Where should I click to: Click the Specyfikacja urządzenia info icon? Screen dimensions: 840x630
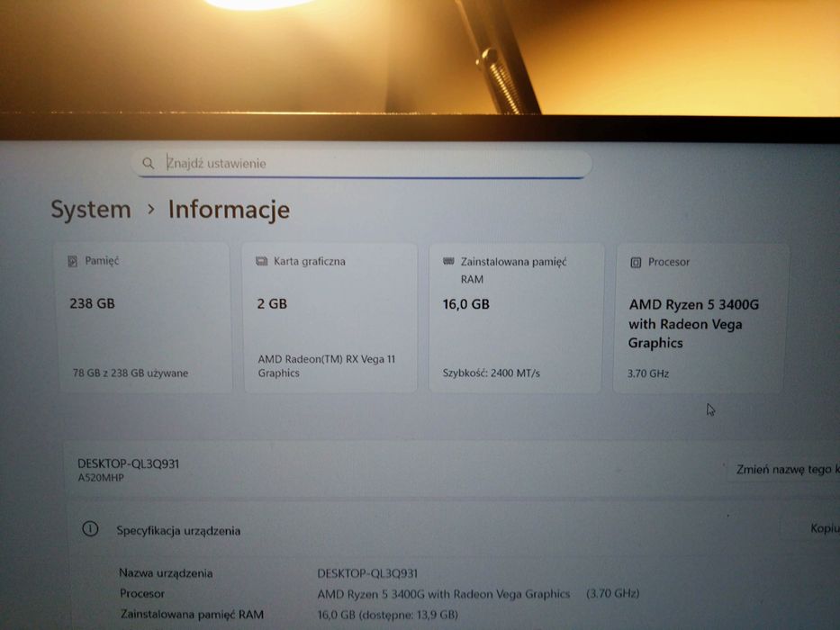coord(90,529)
